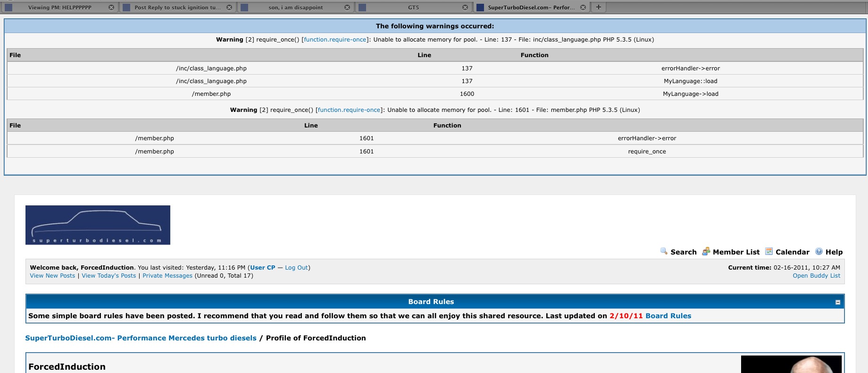The width and height of the screenshot is (868, 373).
Task: Open Buddy List link
Action: pos(816,276)
